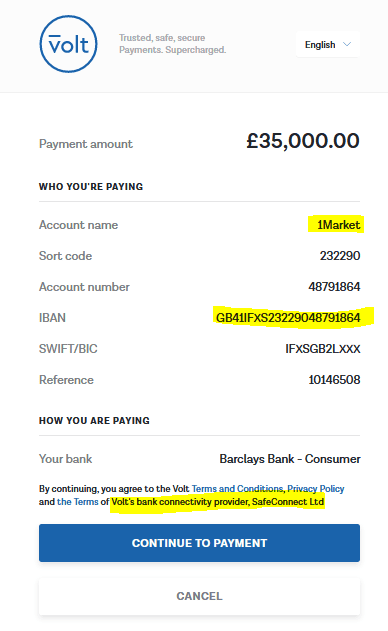Click the 'Trusted, safe, secure' tagline
388x631 pixels.
coord(162,38)
